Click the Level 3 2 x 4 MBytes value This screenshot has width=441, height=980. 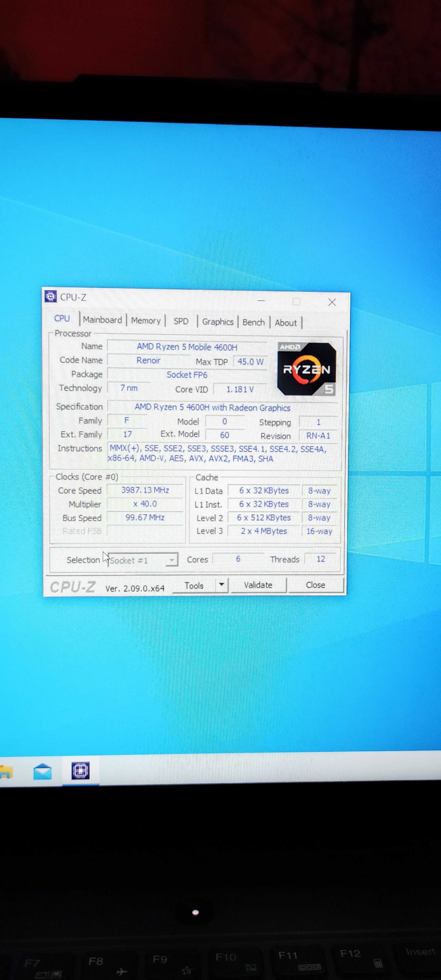click(x=264, y=531)
